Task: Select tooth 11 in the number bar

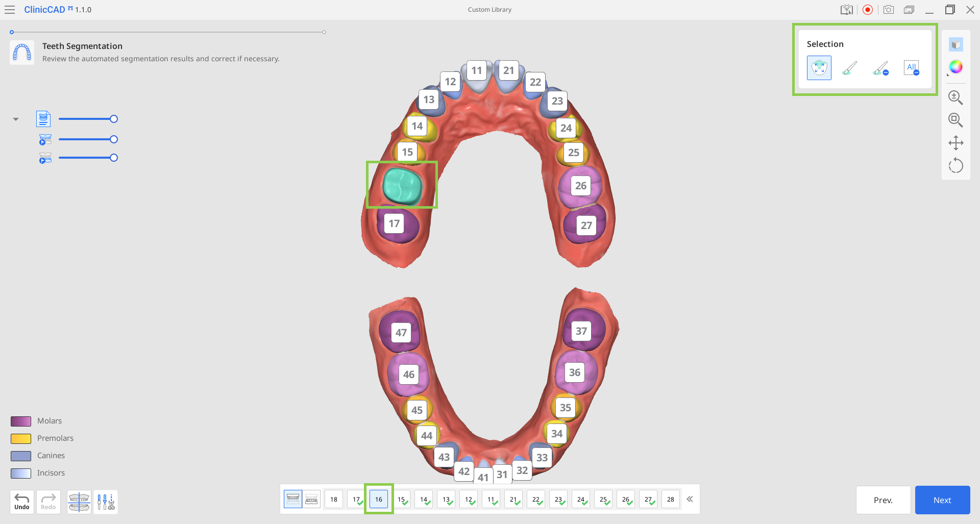Action: pyautogui.click(x=491, y=499)
